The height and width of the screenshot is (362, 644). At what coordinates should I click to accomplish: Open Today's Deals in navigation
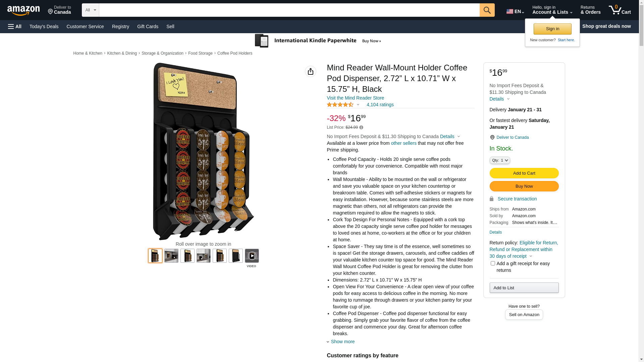44,26
